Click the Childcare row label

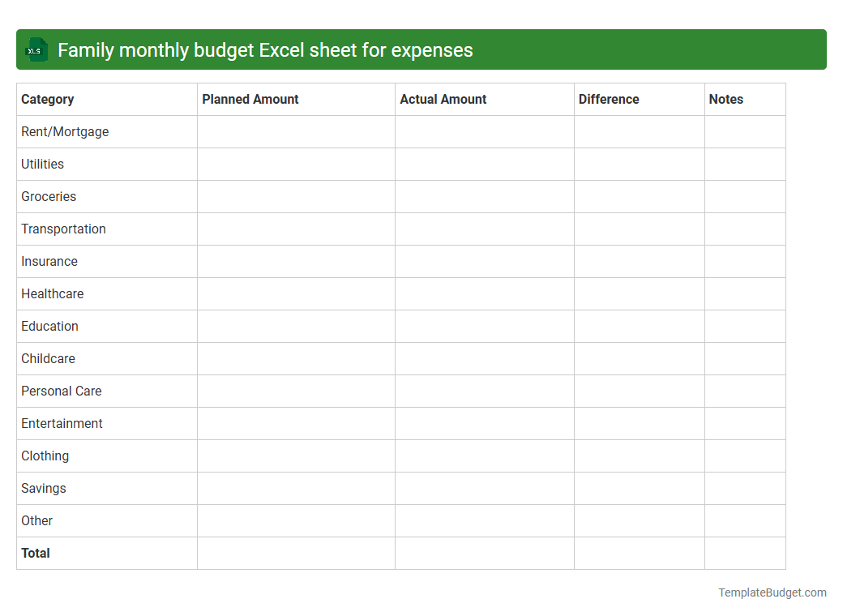(x=48, y=358)
